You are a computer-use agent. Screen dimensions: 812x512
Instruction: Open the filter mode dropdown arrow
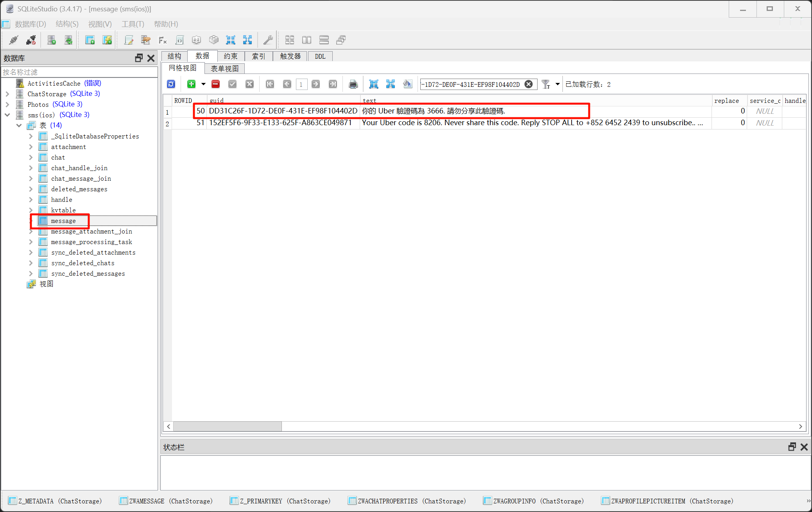pos(557,84)
